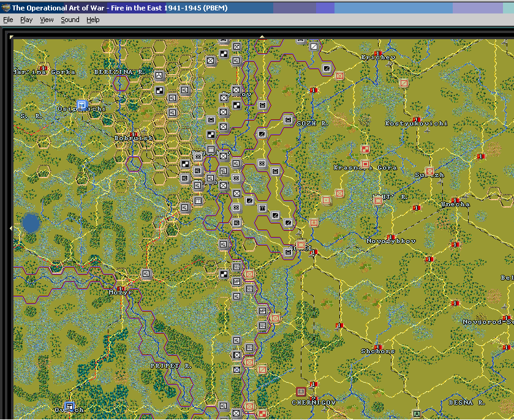514x420 pixels.
Task: Click the Unecha town label
Action: (x=455, y=204)
